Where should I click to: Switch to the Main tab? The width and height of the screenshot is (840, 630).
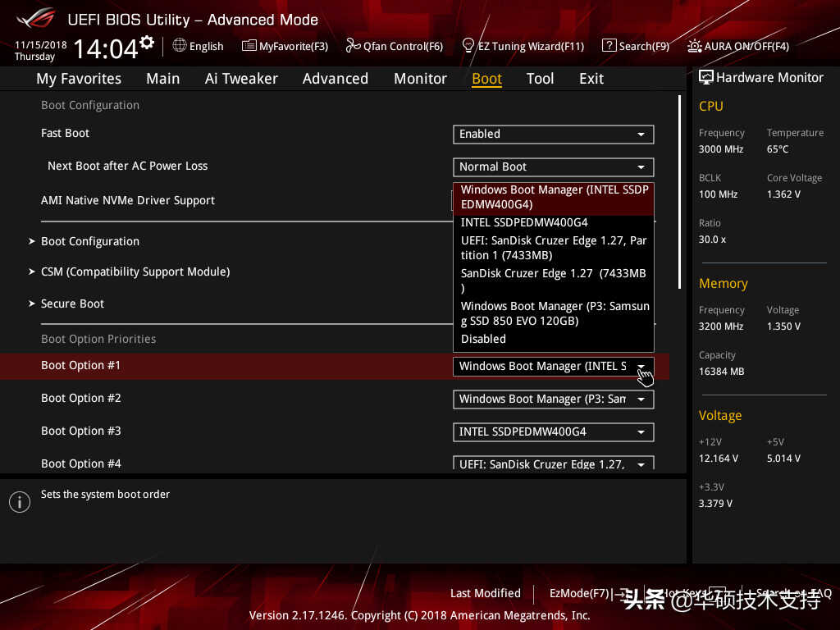[x=163, y=79]
